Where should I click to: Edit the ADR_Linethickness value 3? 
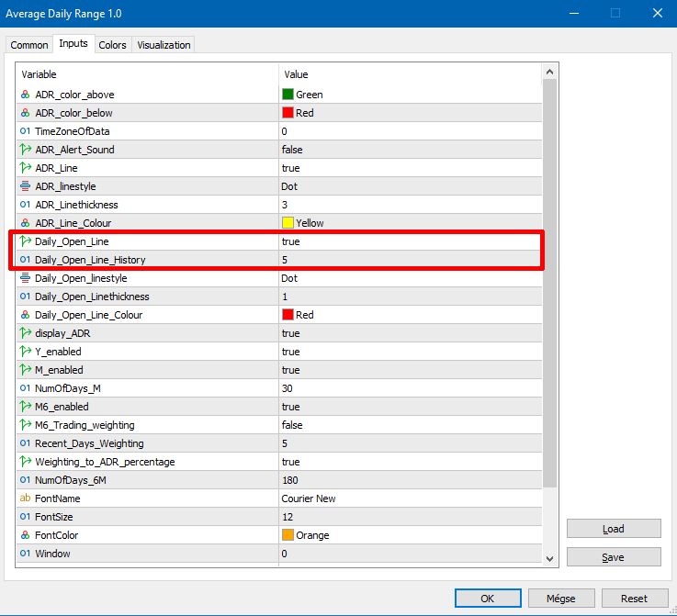[x=411, y=205]
